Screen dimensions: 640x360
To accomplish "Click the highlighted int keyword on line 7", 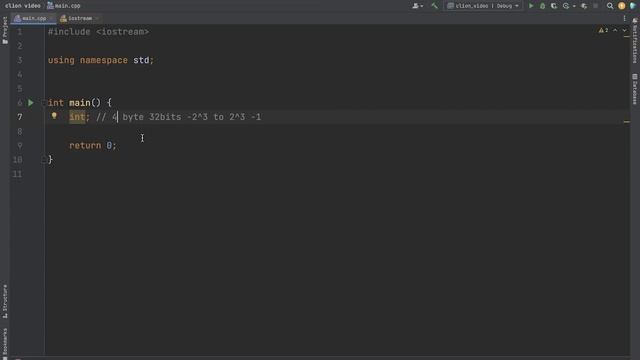I will 77,117.
